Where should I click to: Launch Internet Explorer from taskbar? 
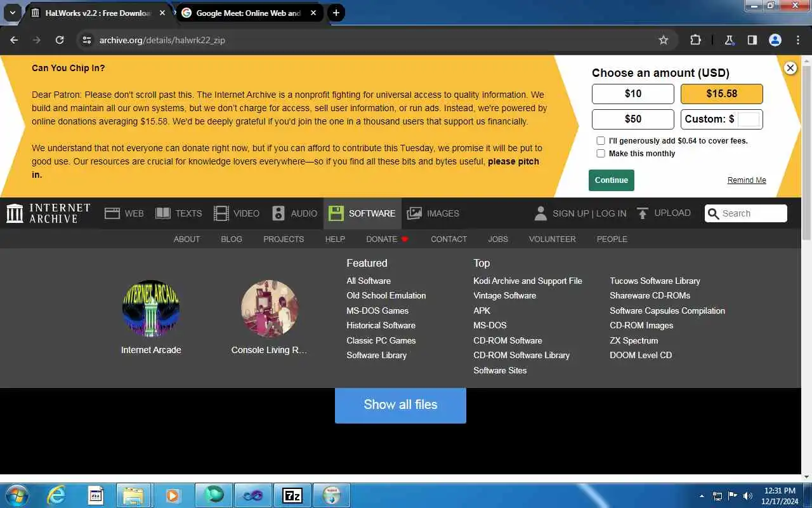coord(56,495)
